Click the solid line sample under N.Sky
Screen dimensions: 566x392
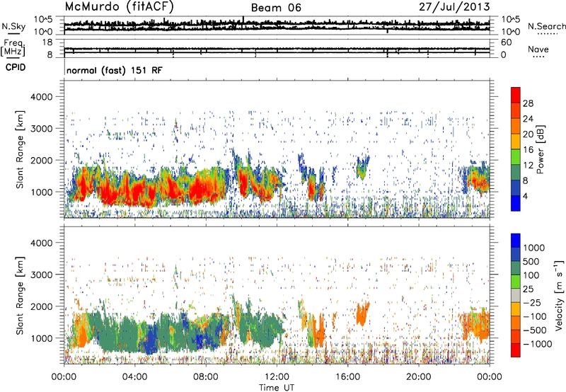click(13, 33)
